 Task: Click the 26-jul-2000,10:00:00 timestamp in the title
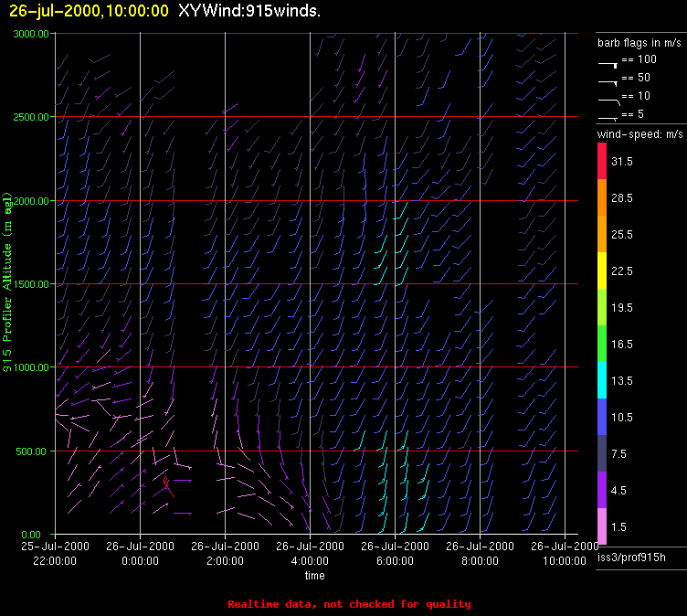(89, 11)
